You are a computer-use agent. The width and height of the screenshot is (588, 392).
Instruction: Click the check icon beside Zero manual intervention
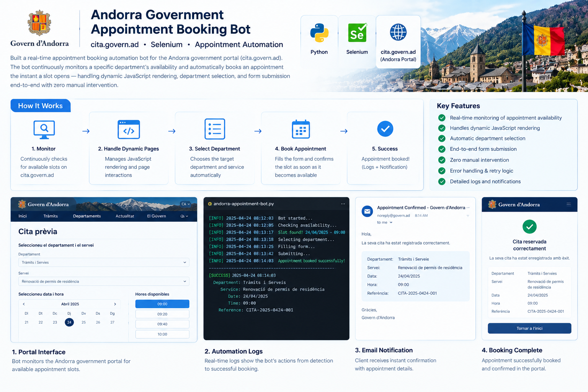pos(442,160)
